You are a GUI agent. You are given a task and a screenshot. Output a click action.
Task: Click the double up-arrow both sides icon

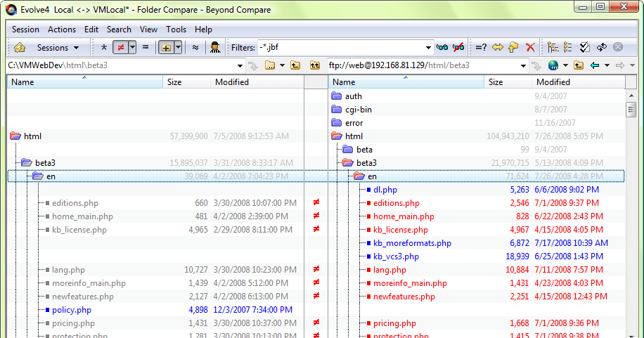(x=315, y=65)
